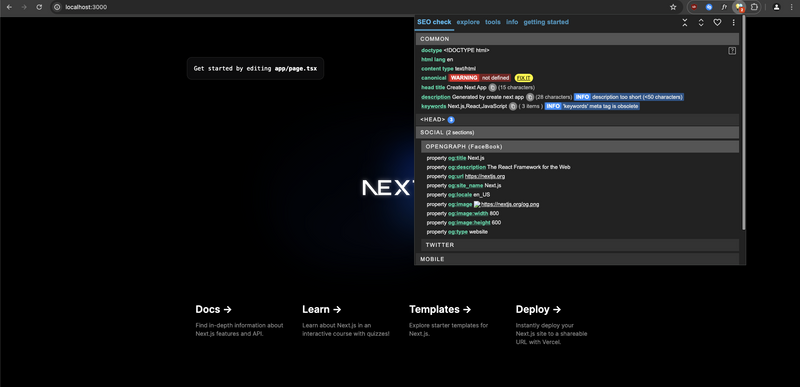The height and width of the screenshot is (387, 800).
Task: Click the description label in COMMON section
Action: (x=436, y=97)
